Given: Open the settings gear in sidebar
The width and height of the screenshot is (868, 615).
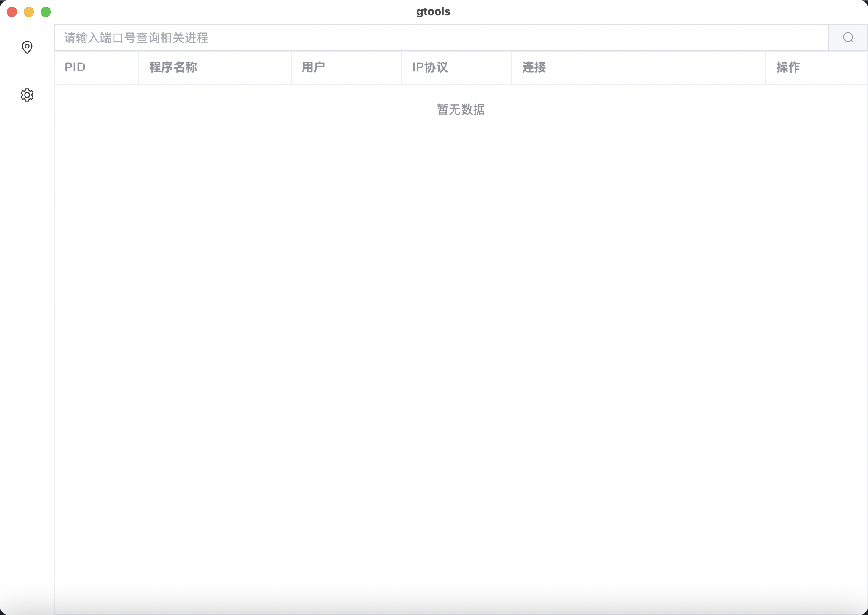Looking at the screenshot, I should [x=27, y=95].
